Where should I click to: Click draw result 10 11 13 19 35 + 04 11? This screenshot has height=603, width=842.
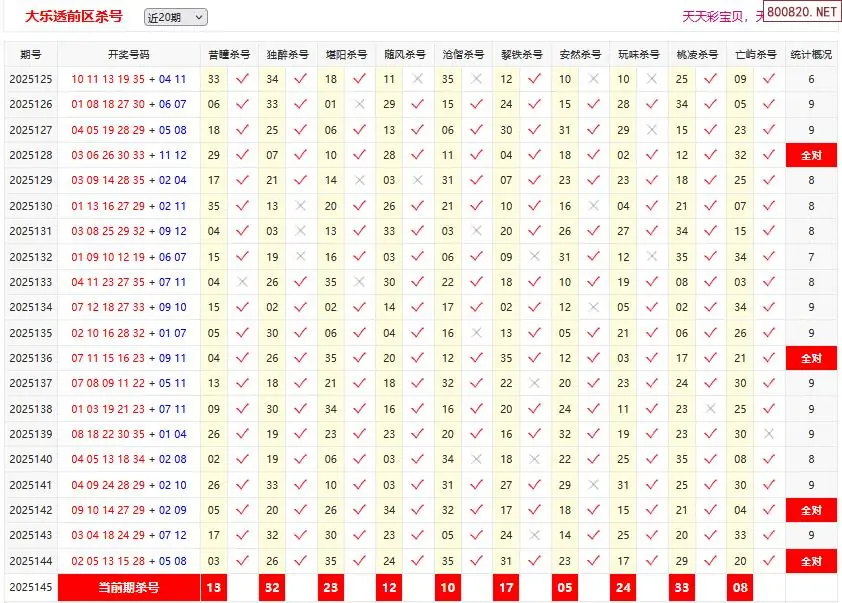pos(129,79)
